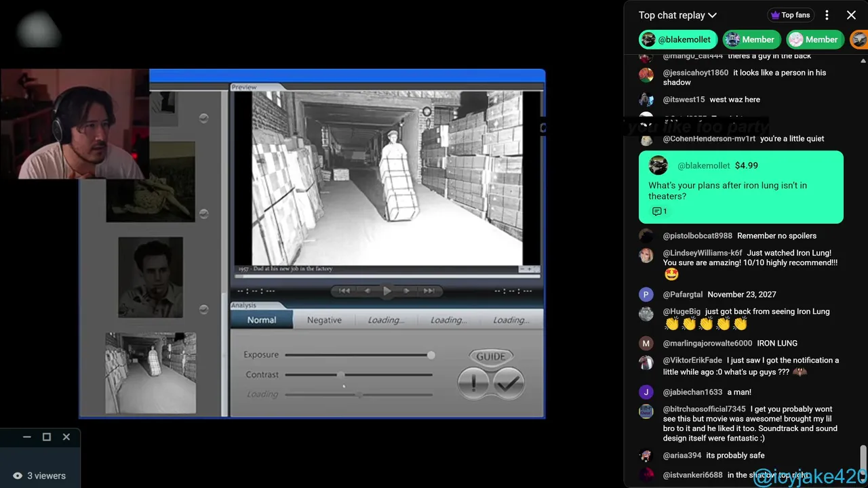Click @itswest15 username in chat
Screen dimensions: 868x488
coord(684,100)
